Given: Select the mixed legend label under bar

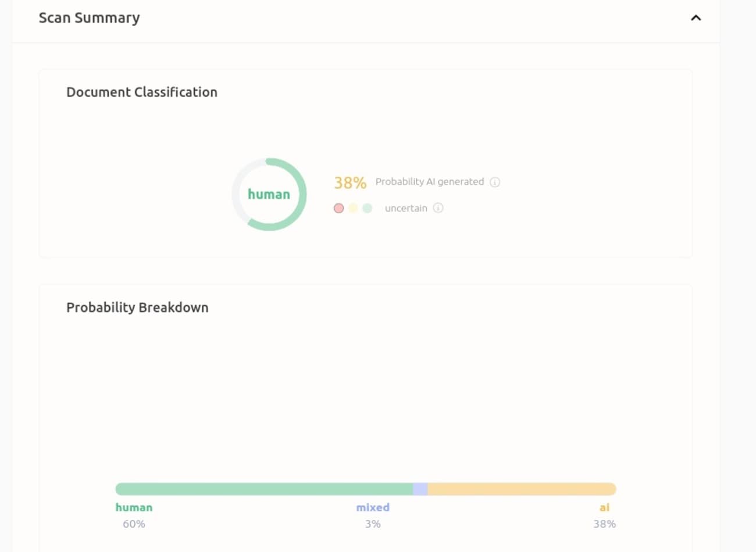Looking at the screenshot, I should tap(373, 507).
